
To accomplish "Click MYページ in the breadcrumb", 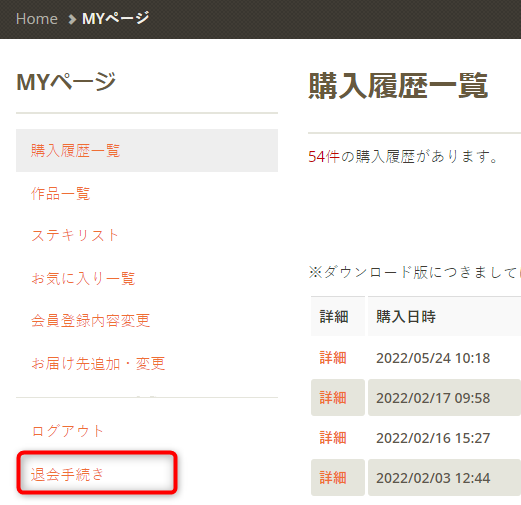I will click(x=116, y=18).
